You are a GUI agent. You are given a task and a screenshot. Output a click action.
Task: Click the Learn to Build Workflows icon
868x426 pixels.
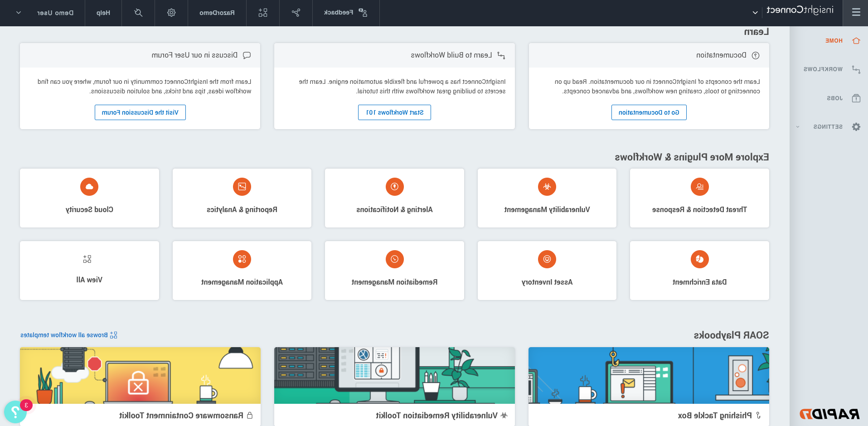click(x=501, y=55)
